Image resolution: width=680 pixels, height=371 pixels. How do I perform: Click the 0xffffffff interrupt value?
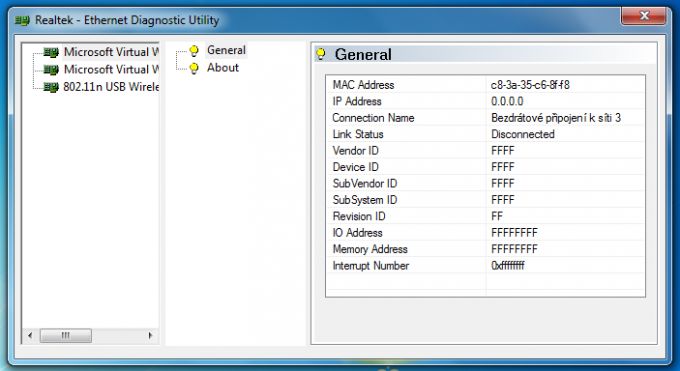tap(508, 266)
